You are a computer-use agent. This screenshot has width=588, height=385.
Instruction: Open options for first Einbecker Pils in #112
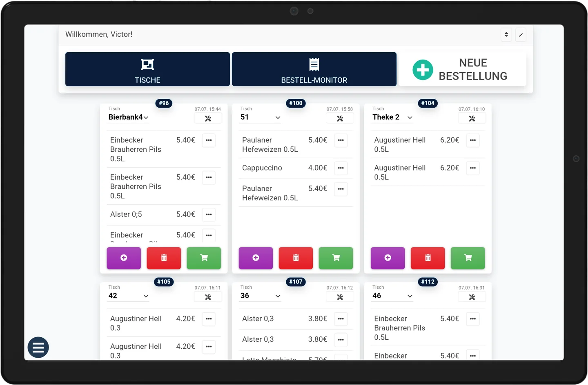tap(473, 319)
